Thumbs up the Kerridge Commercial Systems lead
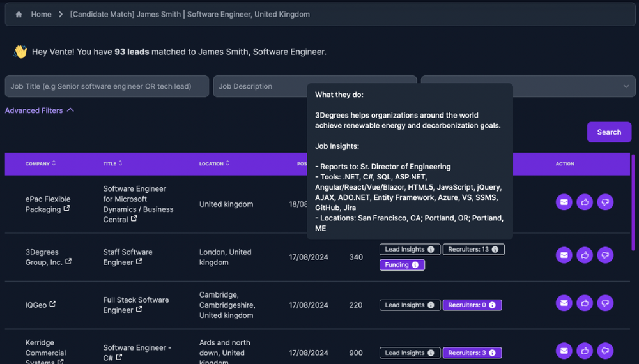This screenshot has height=364, width=639. (585, 351)
